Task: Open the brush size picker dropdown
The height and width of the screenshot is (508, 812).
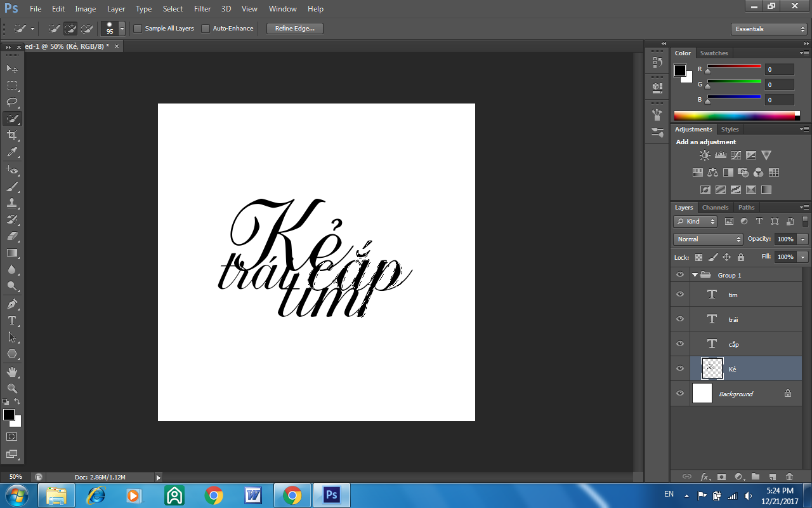Action: click(122, 29)
